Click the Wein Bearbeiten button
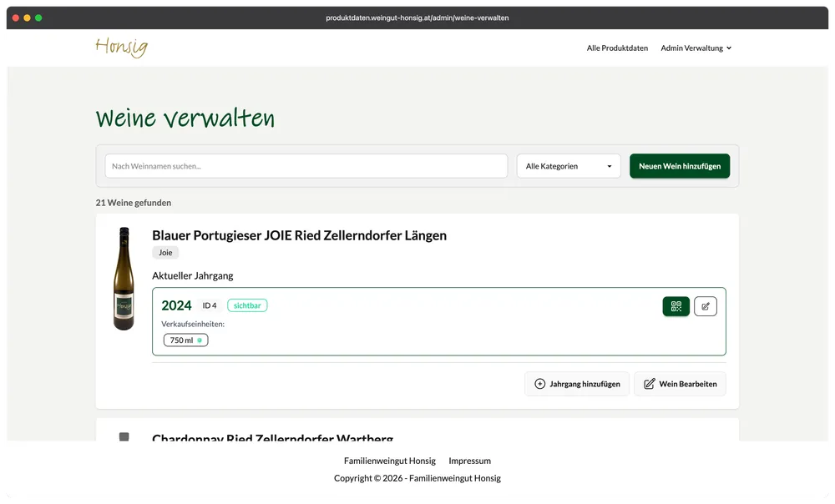 pyautogui.click(x=680, y=384)
